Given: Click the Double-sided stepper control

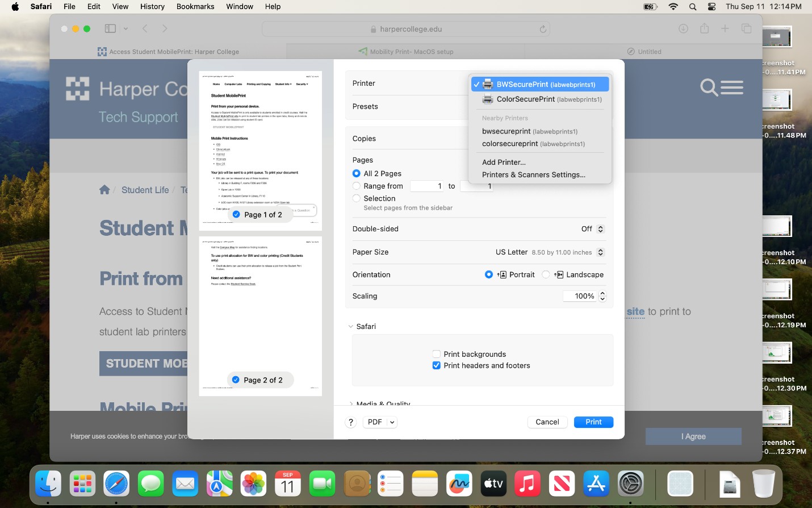Looking at the screenshot, I should tap(601, 228).
